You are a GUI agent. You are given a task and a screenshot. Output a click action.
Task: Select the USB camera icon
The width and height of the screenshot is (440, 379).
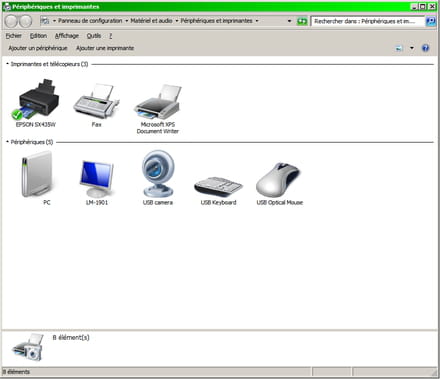coord(158,174)
